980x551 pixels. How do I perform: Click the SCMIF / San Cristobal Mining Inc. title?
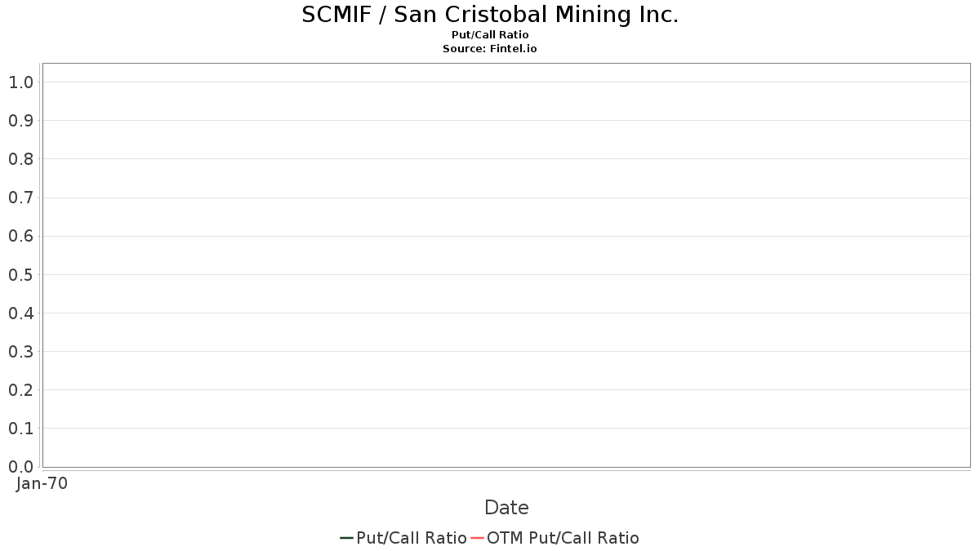pos(490,15)
